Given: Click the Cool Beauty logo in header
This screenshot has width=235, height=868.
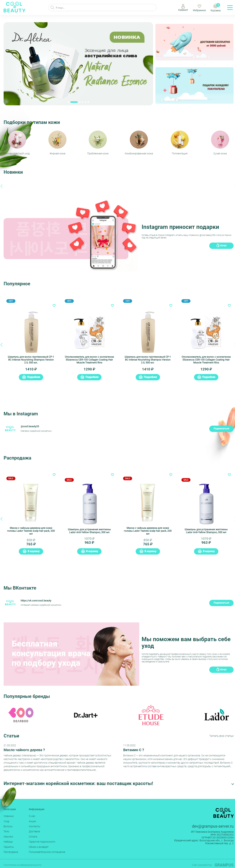Looking at the screenshot, I should pyautogui.click(x=14, y=7).
